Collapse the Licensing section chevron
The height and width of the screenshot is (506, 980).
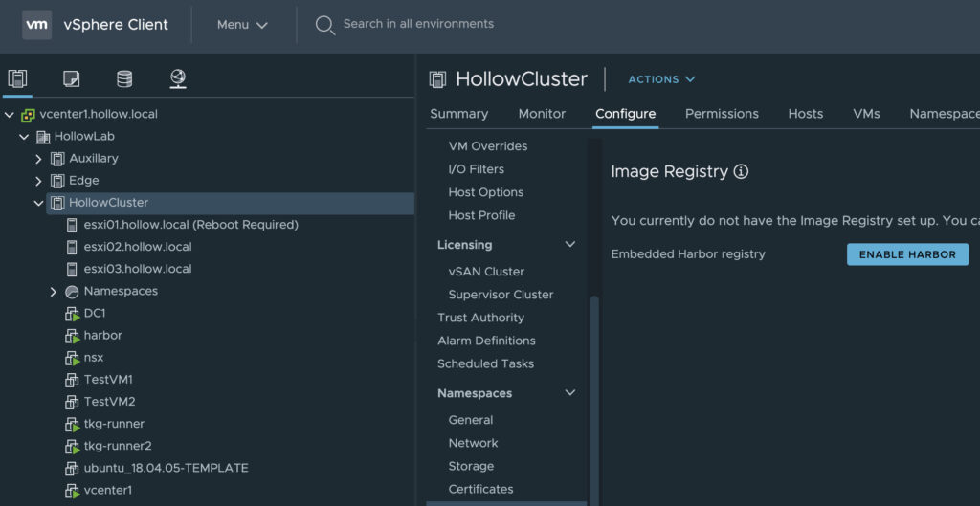(x=570, y=245)
